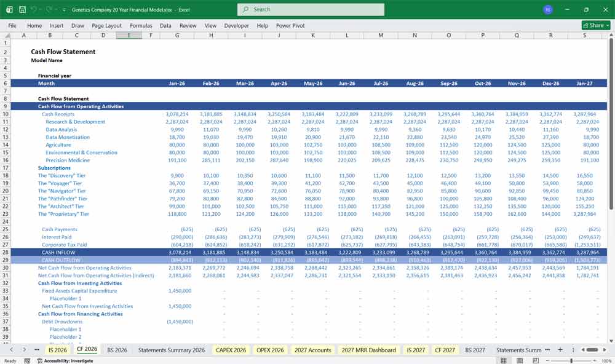Open the Power Pivot ribbon tab

(290, 25)
